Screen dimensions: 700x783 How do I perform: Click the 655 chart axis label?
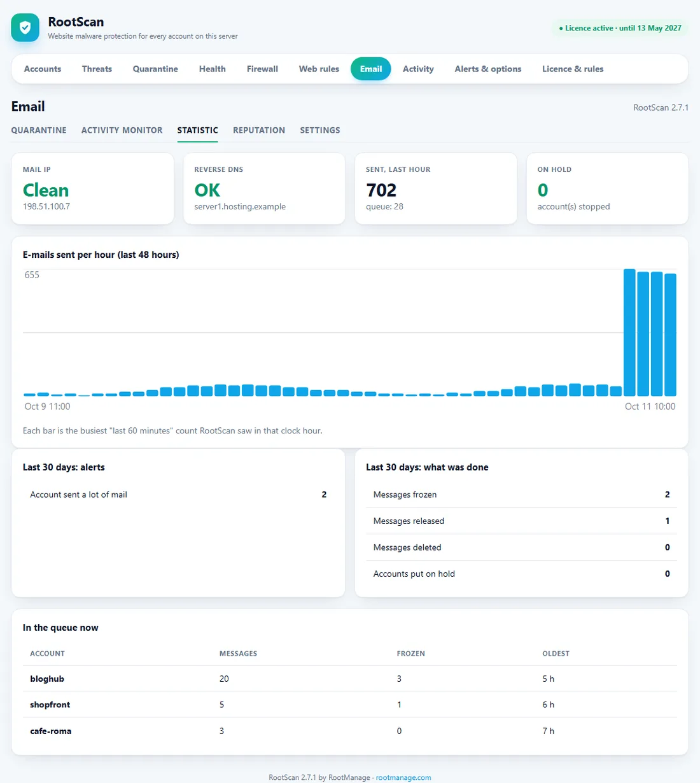coord(32,275)
